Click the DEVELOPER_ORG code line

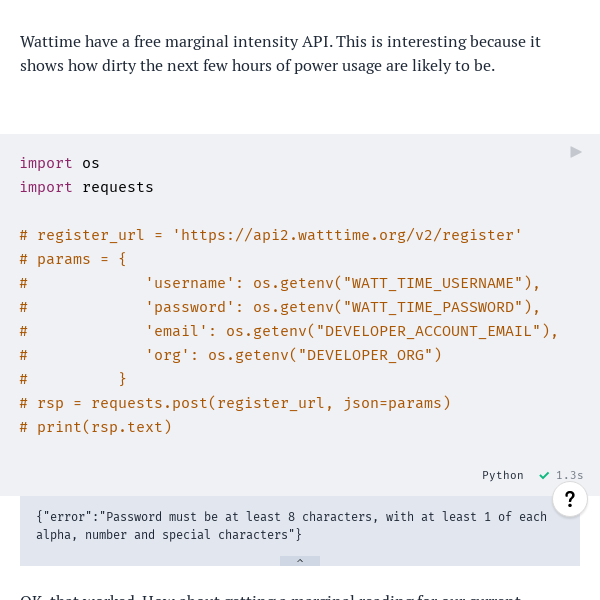(x=292, y=355)
